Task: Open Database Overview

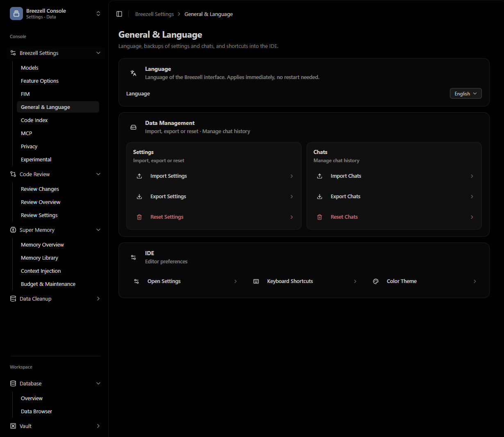Action: (58, 398)
